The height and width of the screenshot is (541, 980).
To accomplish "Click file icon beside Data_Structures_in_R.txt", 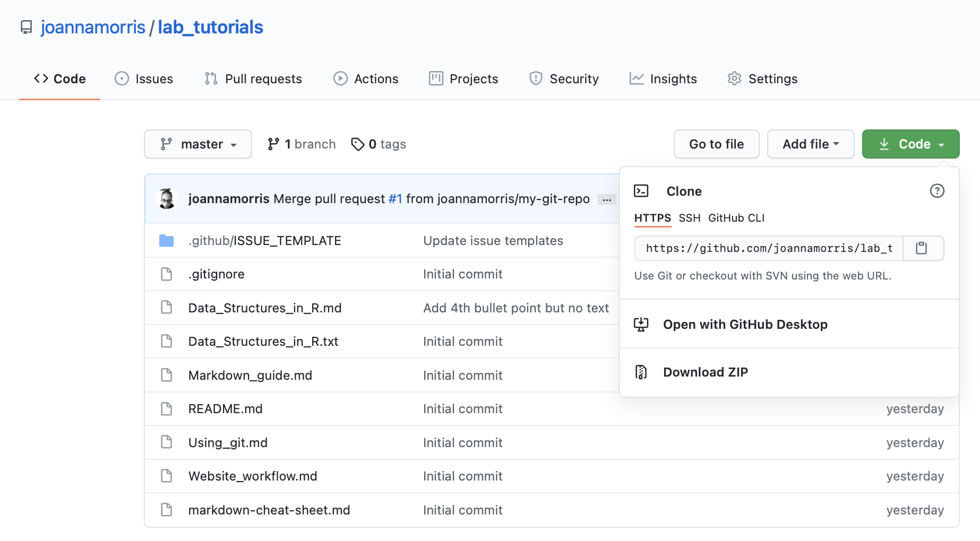I will (x=167, y=341).
